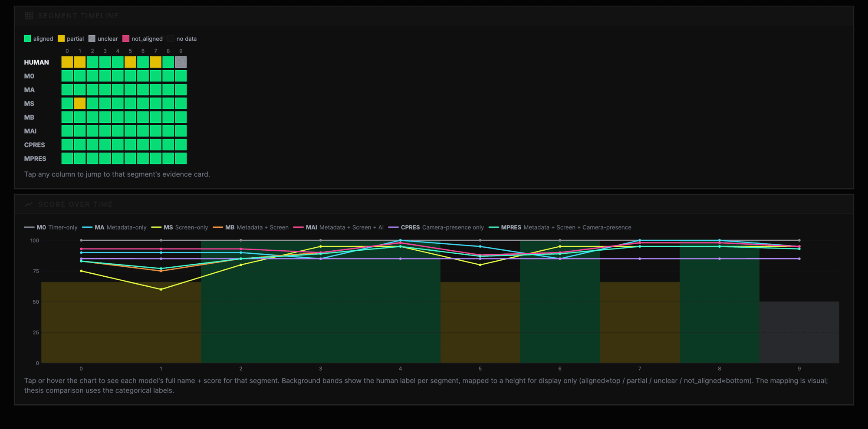Click y-axis label 50 on score chart
868x429 pixels.
[x=36, y=302]
